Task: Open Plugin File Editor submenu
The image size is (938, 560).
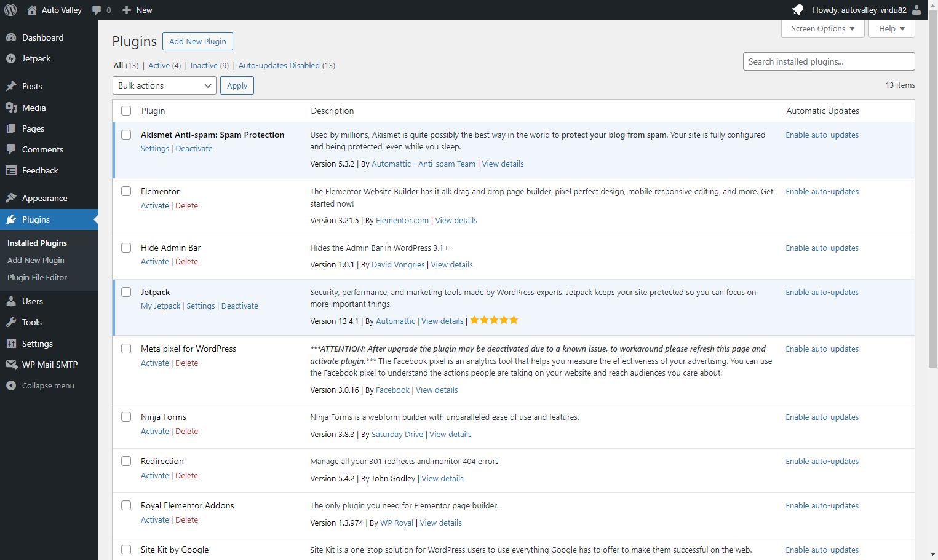Action: pos(37,277)
